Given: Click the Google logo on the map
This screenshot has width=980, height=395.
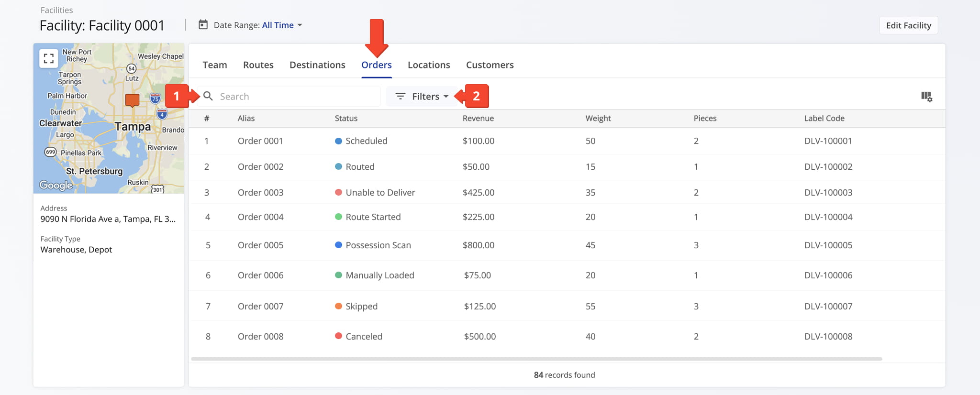Looking at the screenshot, I should point(56,185).
